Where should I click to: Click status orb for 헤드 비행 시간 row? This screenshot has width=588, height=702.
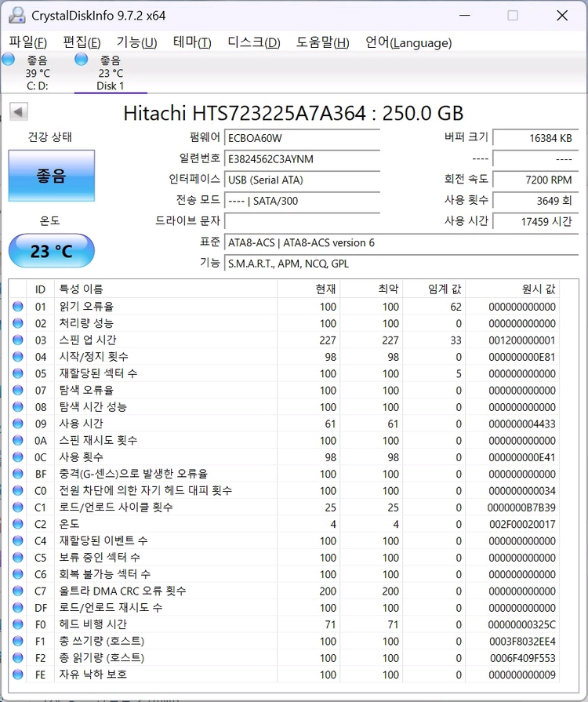(x=18, y=624)
